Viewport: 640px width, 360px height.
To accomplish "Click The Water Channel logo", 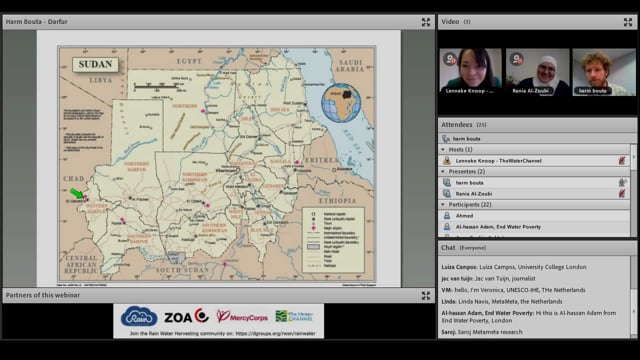I will tap(294, 316).
